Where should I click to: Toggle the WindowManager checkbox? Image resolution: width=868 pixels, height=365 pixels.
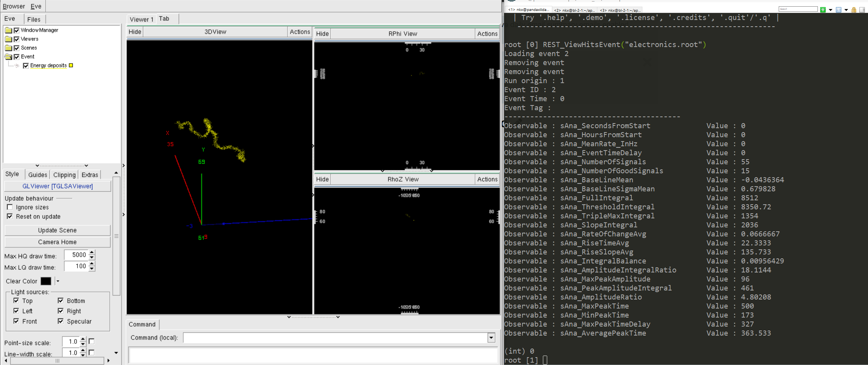16,30
